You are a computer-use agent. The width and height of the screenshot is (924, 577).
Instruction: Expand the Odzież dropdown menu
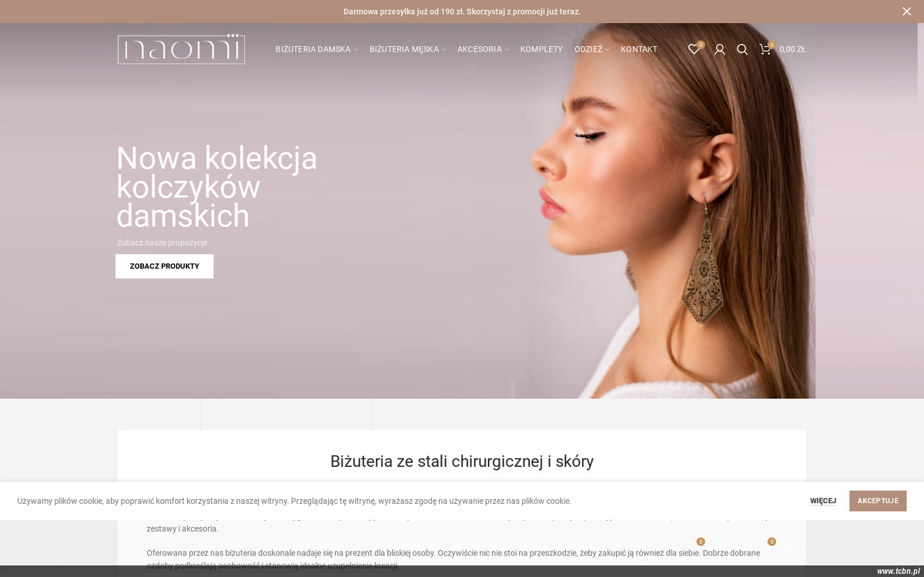click(591, 49)
